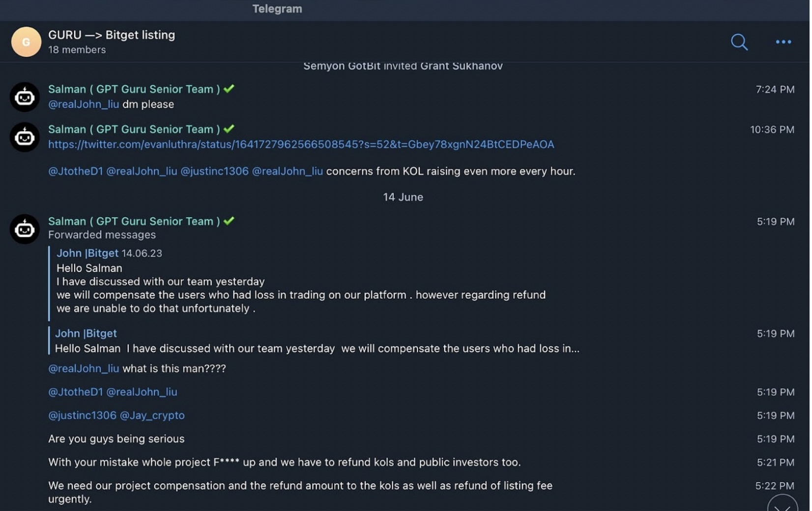Click the @justinc1306 mention next to @Jay_crypto
Viewport: 812px width, 511px height.
pos(82,416)
